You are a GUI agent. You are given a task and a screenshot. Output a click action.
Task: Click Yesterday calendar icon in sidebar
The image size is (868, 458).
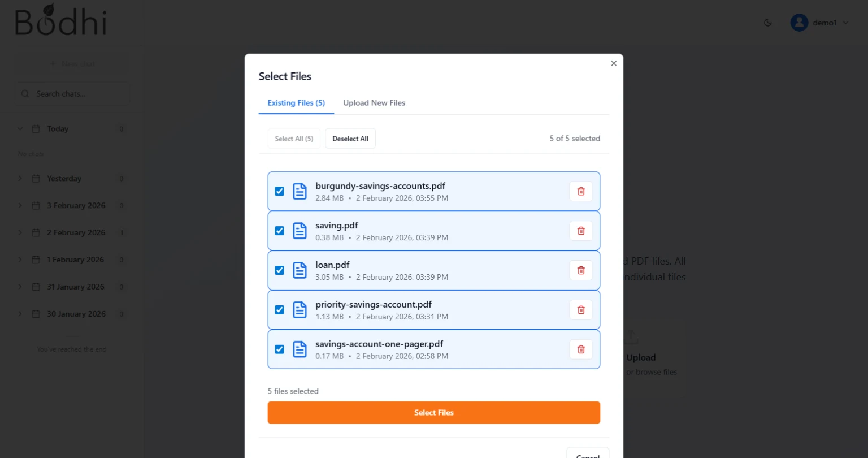[36, 179]
